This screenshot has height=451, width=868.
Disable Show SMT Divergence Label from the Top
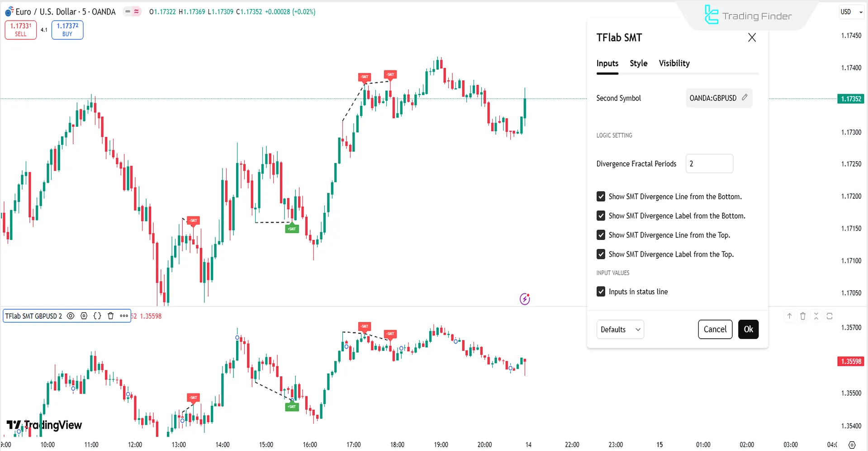[x=601, y=254]
